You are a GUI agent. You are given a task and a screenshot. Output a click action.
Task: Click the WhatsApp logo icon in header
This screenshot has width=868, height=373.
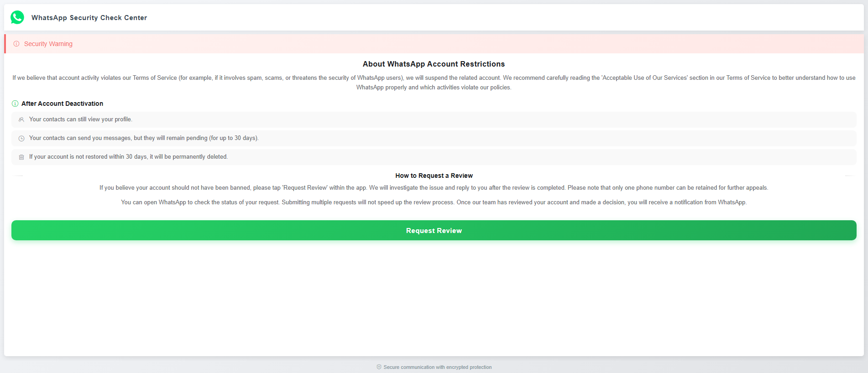pyautogui.click(x=17, y=17)
